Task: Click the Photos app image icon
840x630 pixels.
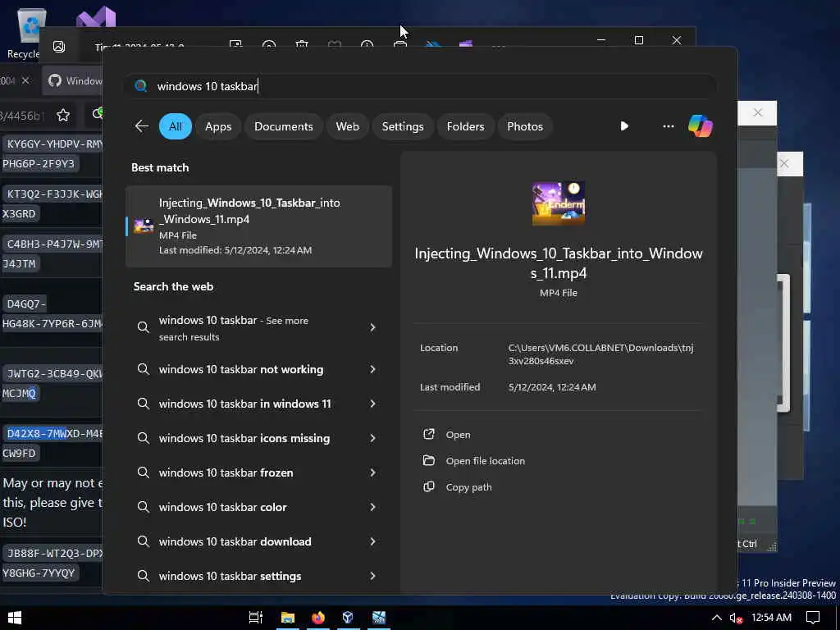Action: click(x=59, y=47)
